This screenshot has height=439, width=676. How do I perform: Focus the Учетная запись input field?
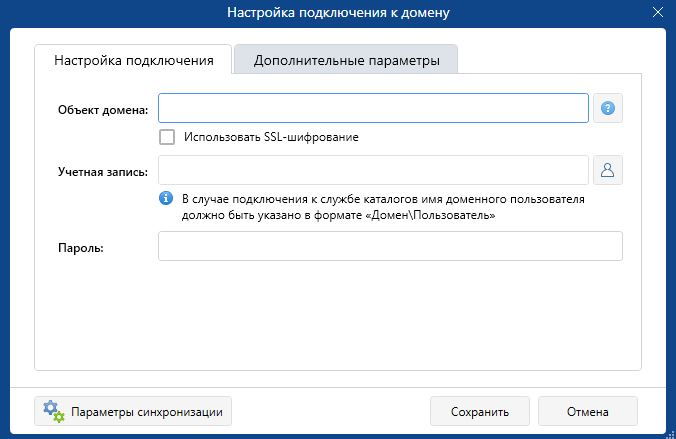point(373,170)
